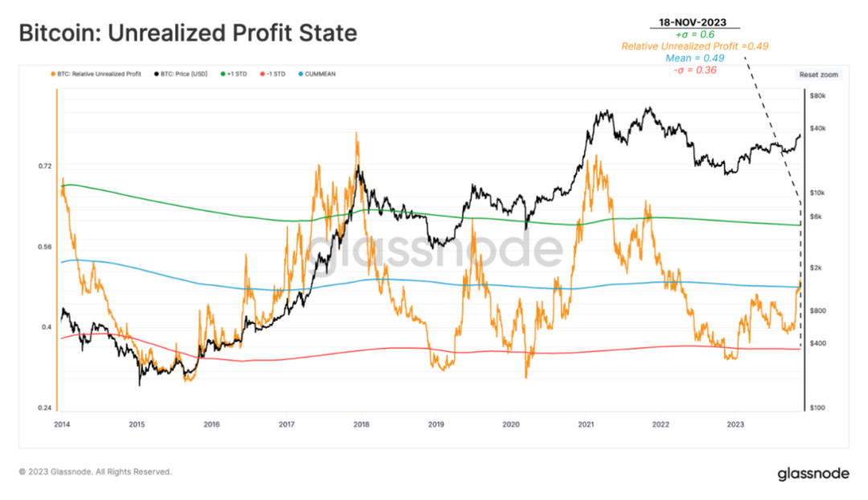Screen dimensions: 868x500
Task: Toggle BTC: Price [USD] legend series
Action: [x=181, y=74]
